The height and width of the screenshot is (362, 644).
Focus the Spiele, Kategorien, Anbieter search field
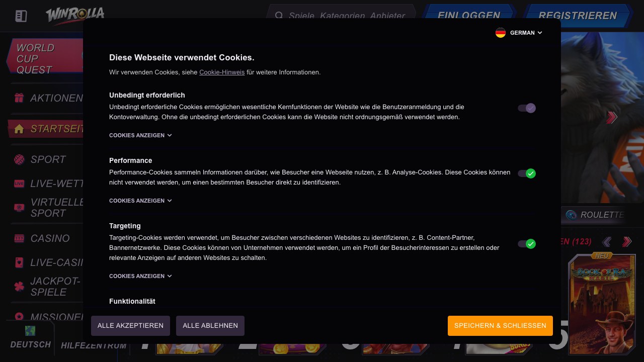tap(342, 16)
